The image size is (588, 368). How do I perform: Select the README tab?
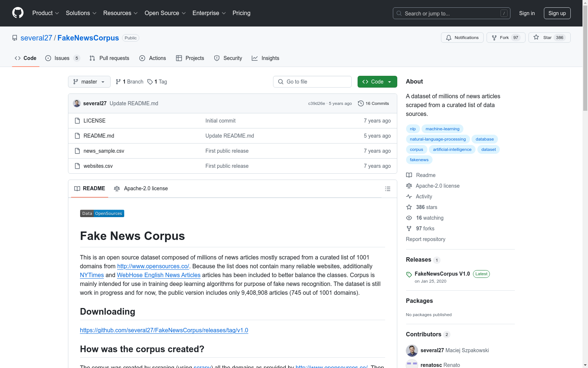90,188
